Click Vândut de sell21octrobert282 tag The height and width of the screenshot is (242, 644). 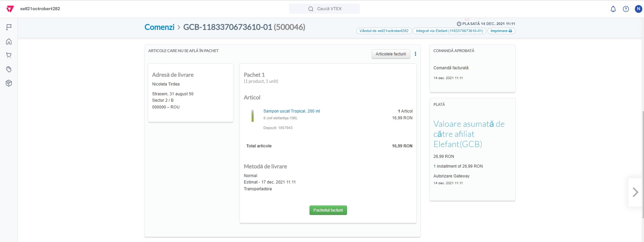384,31
